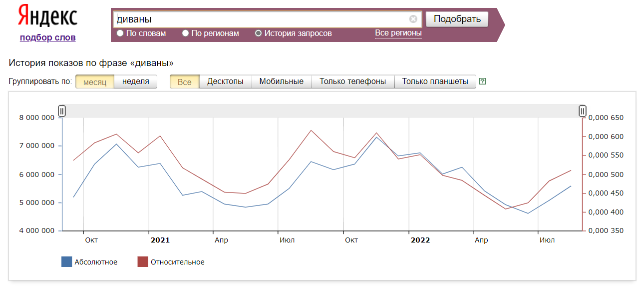Image resolution: width=644 pixels, height=289 pixels.
Task: Switch to the «Мобильные» tab
Action: pos(282,81)
